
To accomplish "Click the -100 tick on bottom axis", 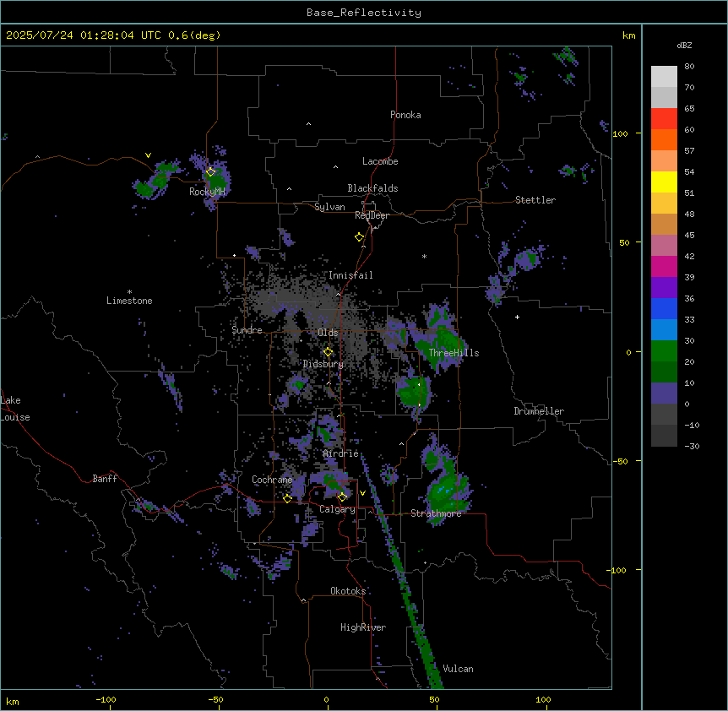I will [106, 699].
